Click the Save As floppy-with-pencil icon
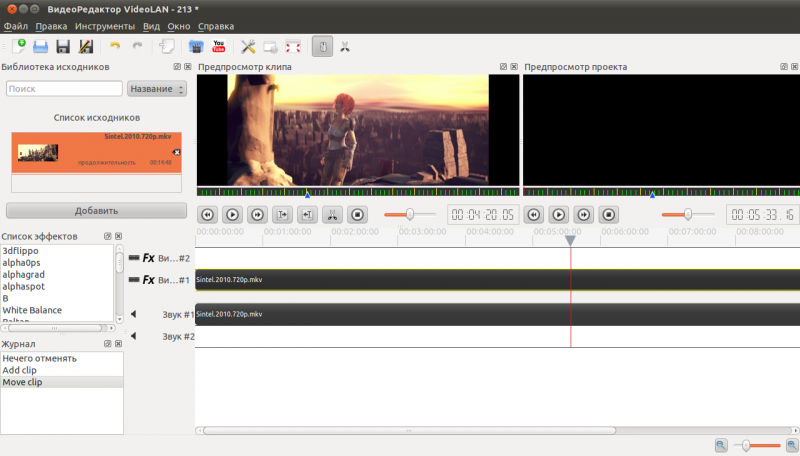Viewport: 800px width, 456px height. [86, 47]
